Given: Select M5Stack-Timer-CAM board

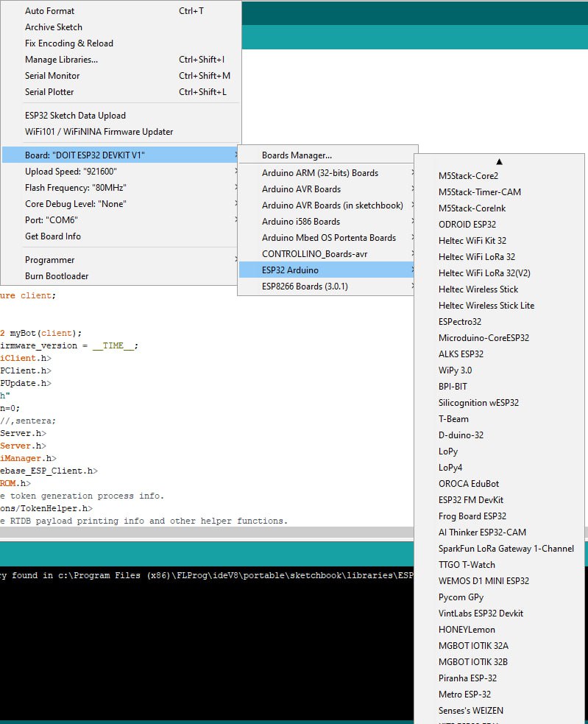Looking at the screenshot, I should 500,192.
